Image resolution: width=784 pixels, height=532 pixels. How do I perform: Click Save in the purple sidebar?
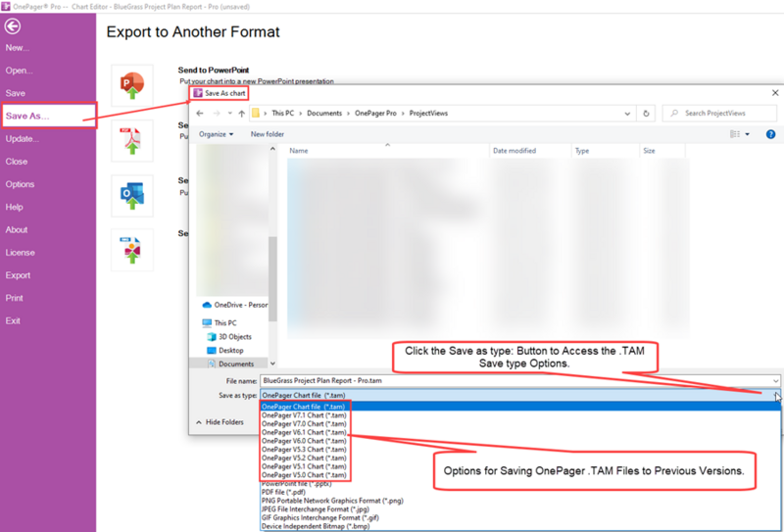tap(16, 93)
